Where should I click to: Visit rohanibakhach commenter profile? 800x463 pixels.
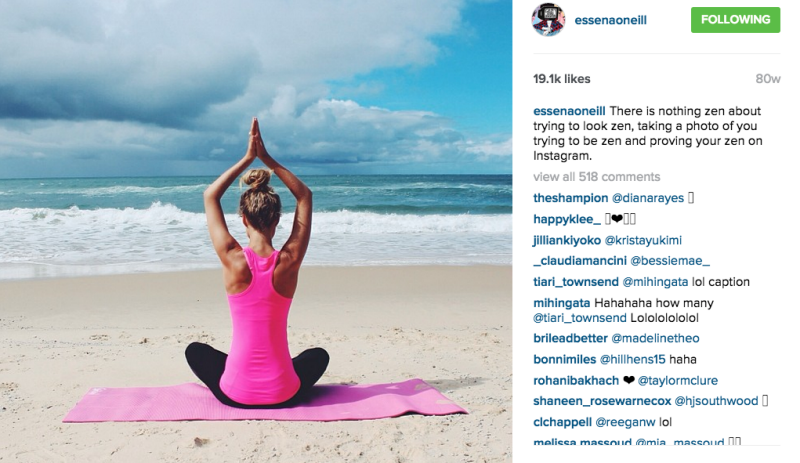[x=576, y=380]
